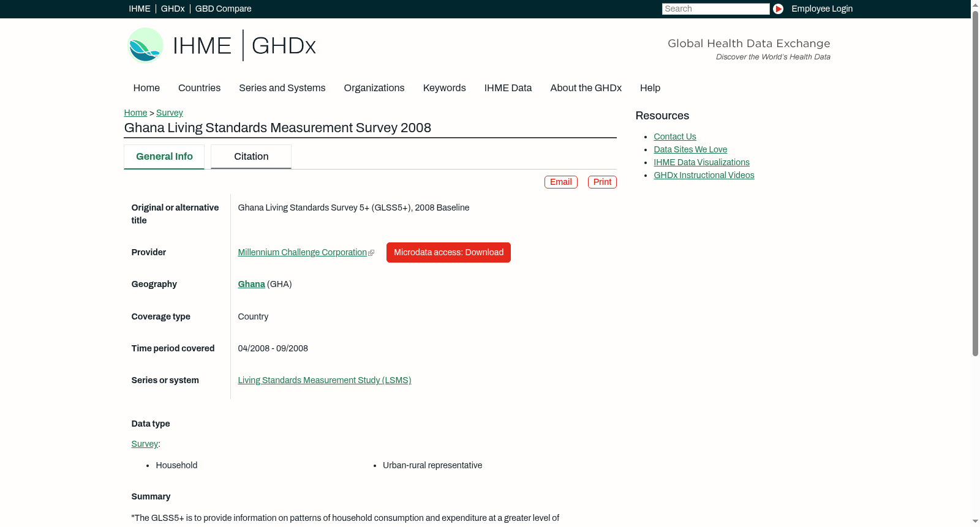980x527 pixels.
Task: Click the scrollbar down arrow
Action: (x=975, y=521)
